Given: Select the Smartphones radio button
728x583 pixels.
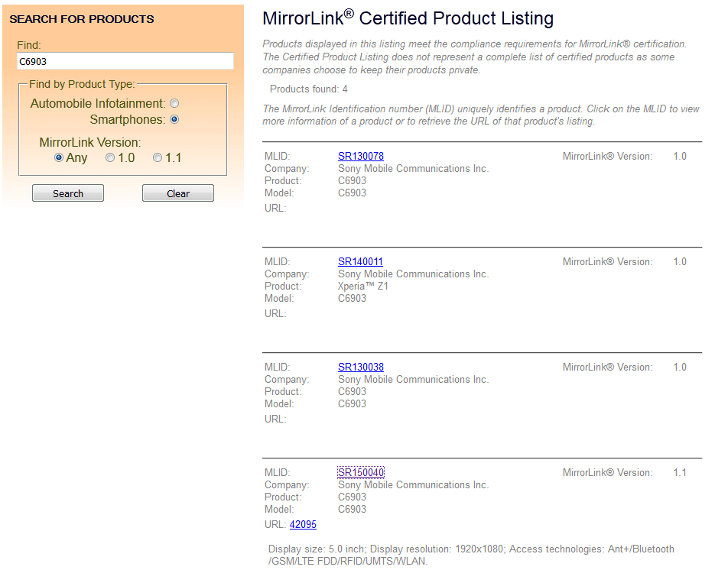Looking at the screenshot, I should point(174,120).
